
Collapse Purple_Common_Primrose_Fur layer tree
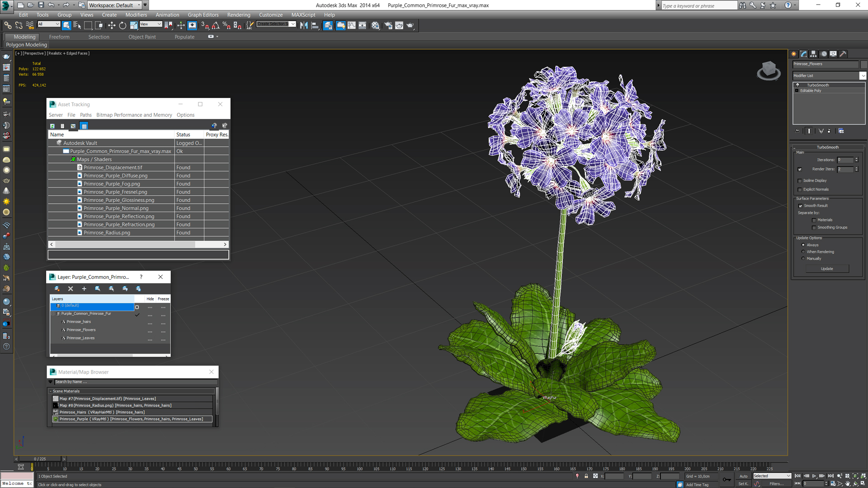[x=53, y=314]
